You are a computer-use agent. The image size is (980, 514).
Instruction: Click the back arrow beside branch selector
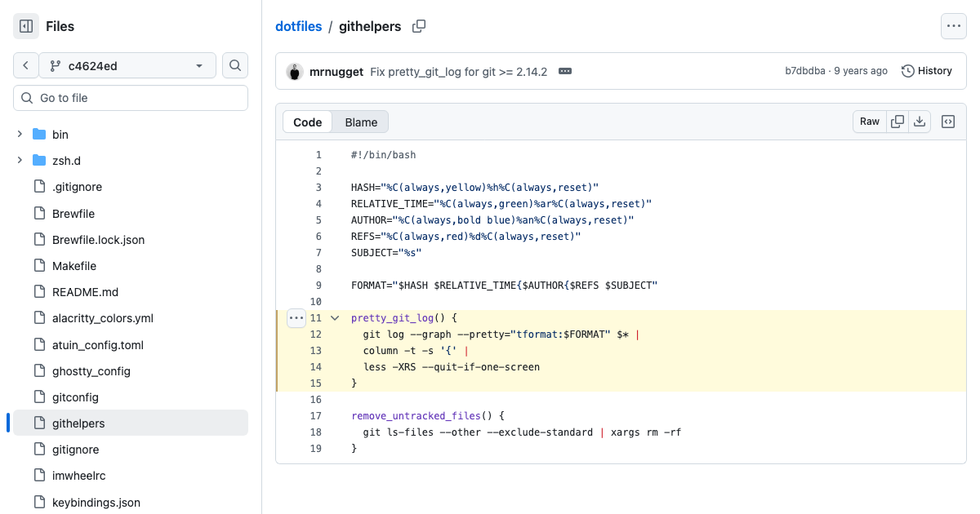point(26,65)
